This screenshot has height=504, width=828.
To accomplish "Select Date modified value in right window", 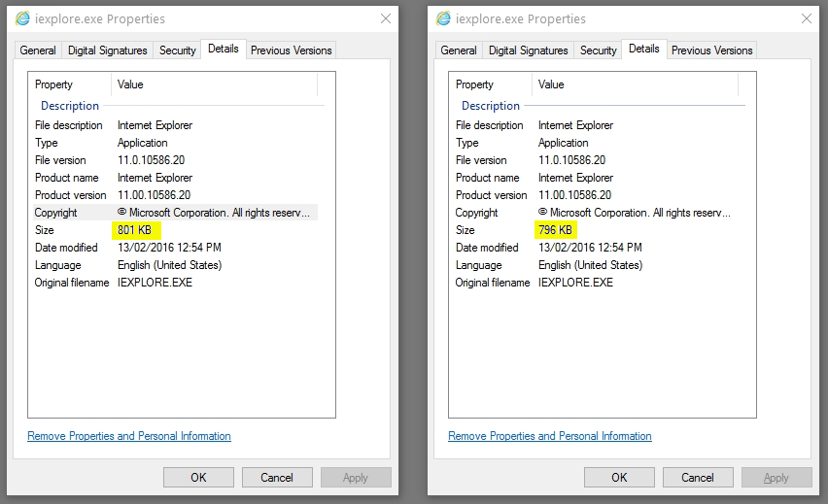I will [590, 248].
